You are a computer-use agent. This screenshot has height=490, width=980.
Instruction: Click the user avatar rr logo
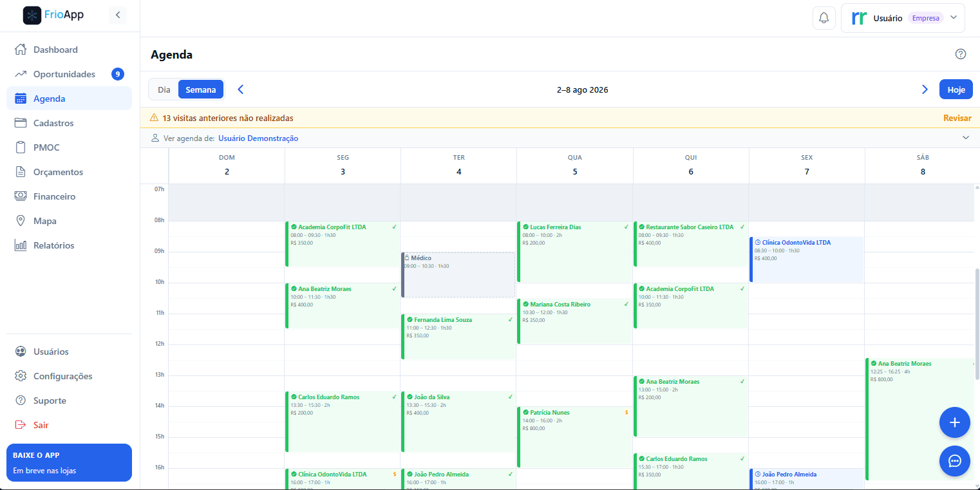(x=859, y=18)
